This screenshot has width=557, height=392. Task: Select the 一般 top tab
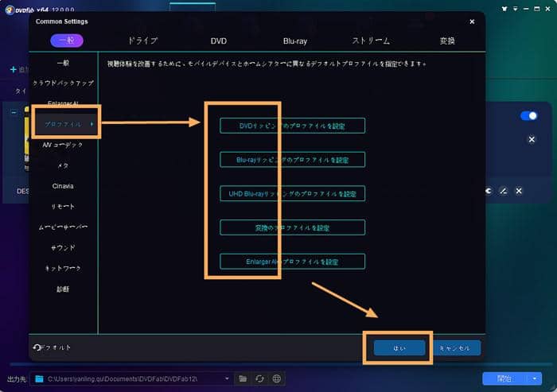point(67,41)
